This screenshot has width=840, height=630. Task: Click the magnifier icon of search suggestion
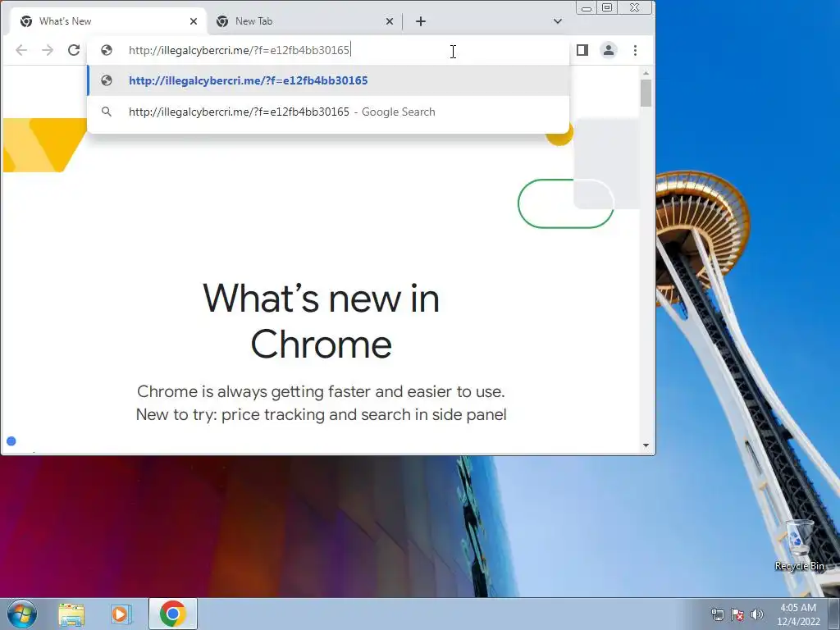click(107, 112)
